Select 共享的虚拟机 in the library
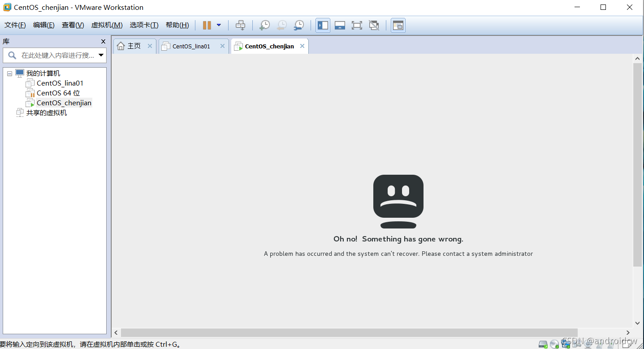The image size is (644, 349). [x=47, y=113]
